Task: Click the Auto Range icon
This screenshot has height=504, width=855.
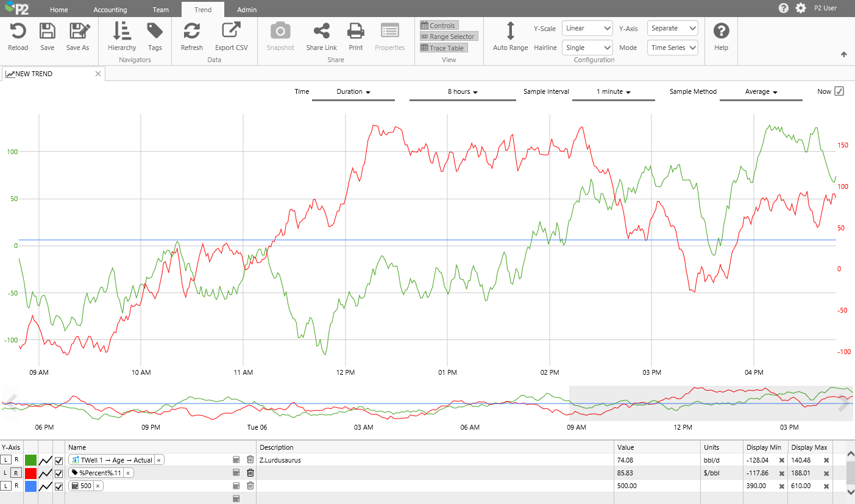Action: (510, 32)
